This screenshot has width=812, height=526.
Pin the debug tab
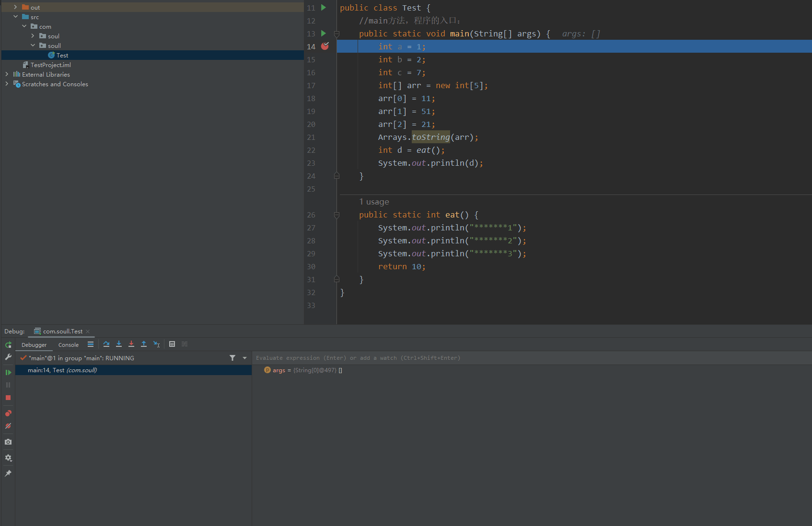pos(8,473)
